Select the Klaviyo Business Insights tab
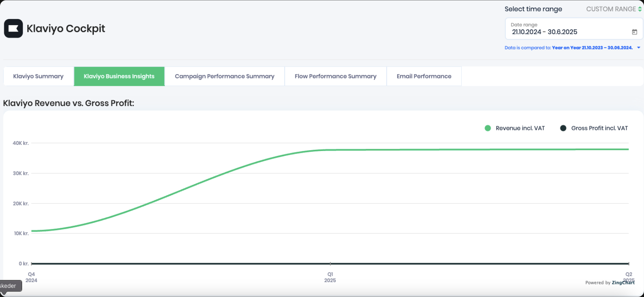This screenshot has width=644, height=297. tap(119, 76)
